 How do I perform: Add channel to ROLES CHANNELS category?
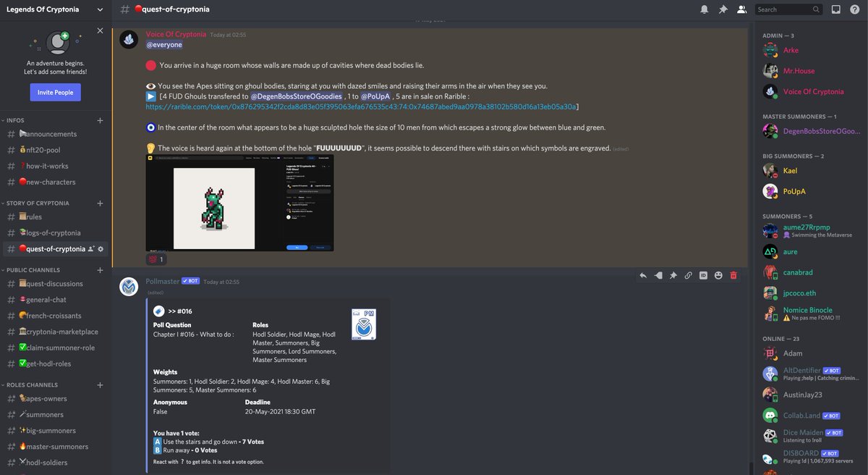click(x=100, y=384)
